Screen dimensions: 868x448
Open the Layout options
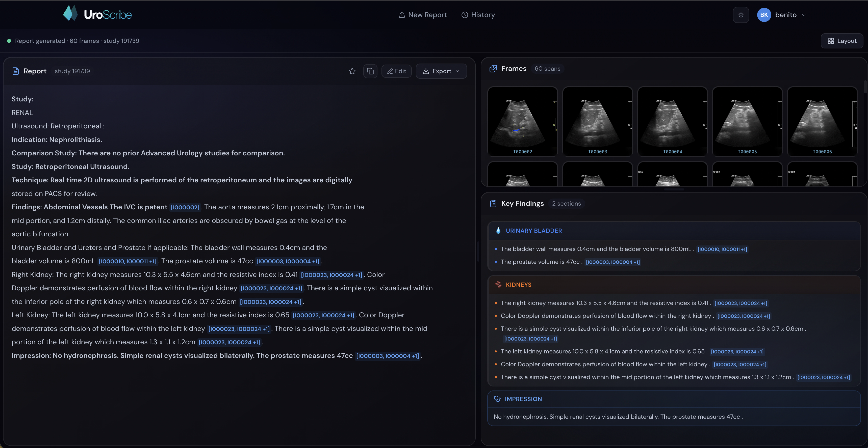click(842, 41)
